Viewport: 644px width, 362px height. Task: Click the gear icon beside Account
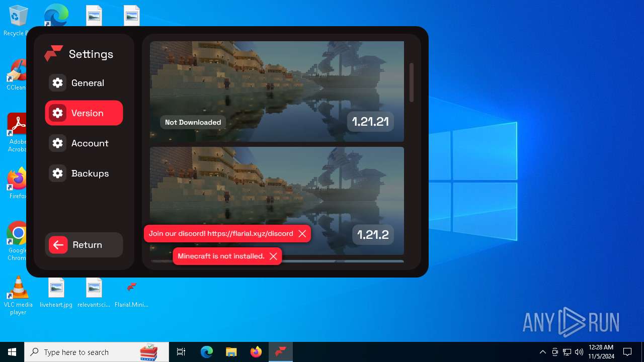click(58, 143)
